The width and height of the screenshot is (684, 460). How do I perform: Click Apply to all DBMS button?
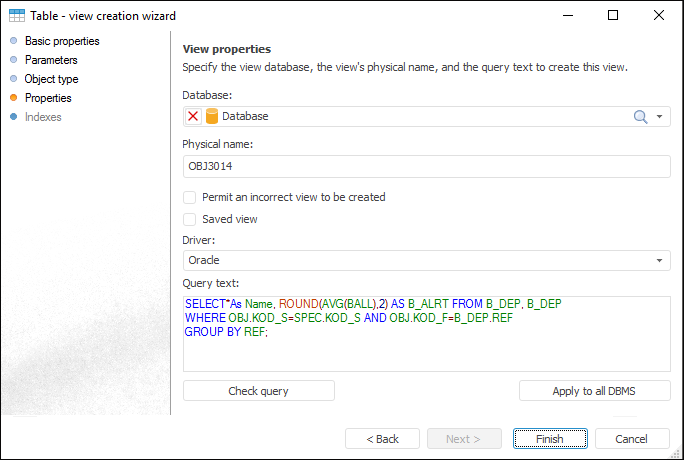click(x=594, y=391)
